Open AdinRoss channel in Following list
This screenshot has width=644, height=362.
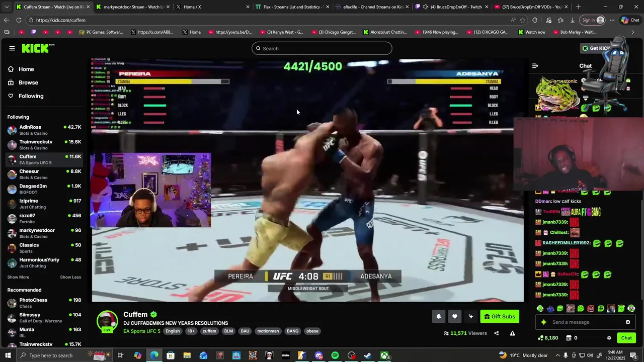(44, 130)
